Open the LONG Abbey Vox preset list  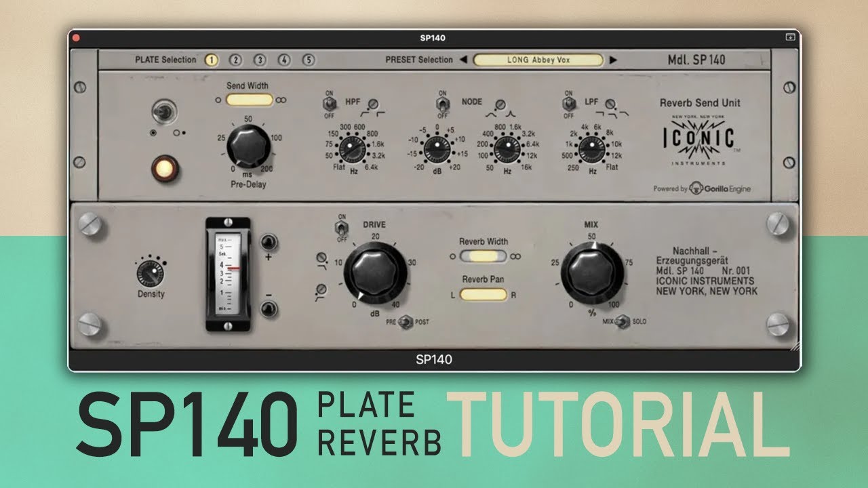tap(538, 60)
